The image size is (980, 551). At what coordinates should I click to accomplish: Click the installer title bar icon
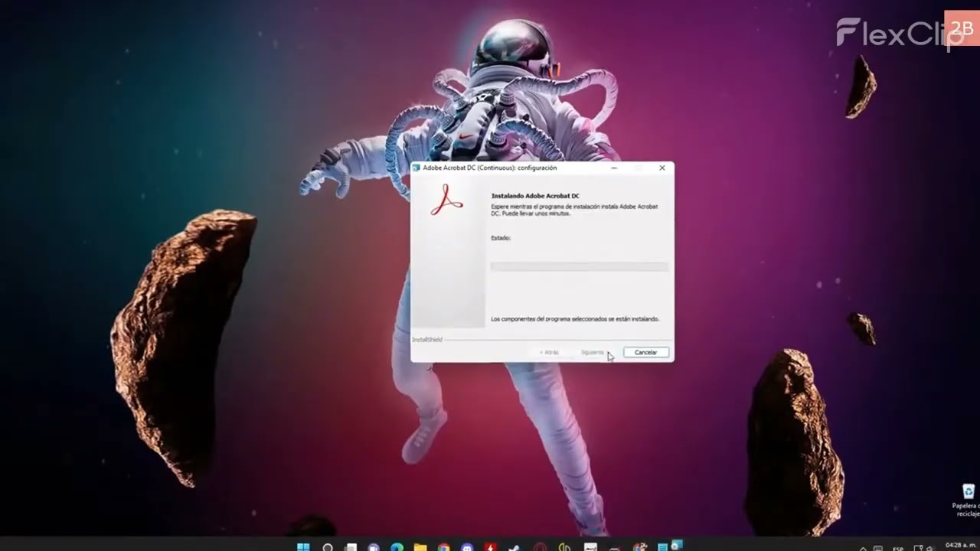tap(416, 168)
